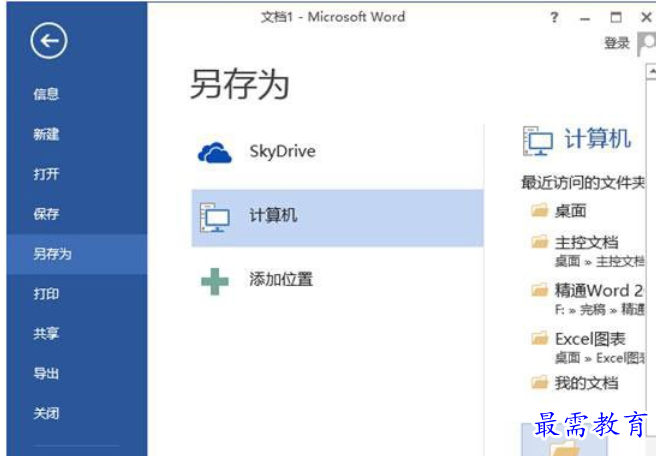Click the folder icon beside 我的文档
This screenshot has width=656, height=456.
tap(539, 382)
